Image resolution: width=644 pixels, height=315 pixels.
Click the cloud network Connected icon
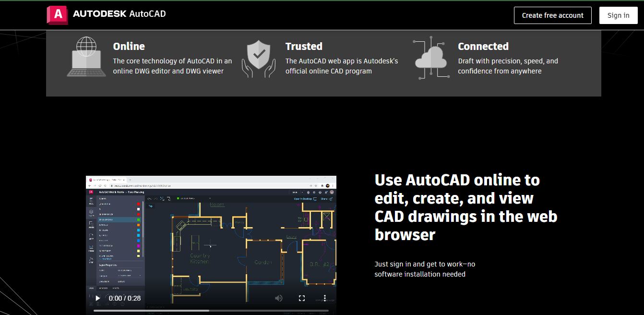coord(431,58)
